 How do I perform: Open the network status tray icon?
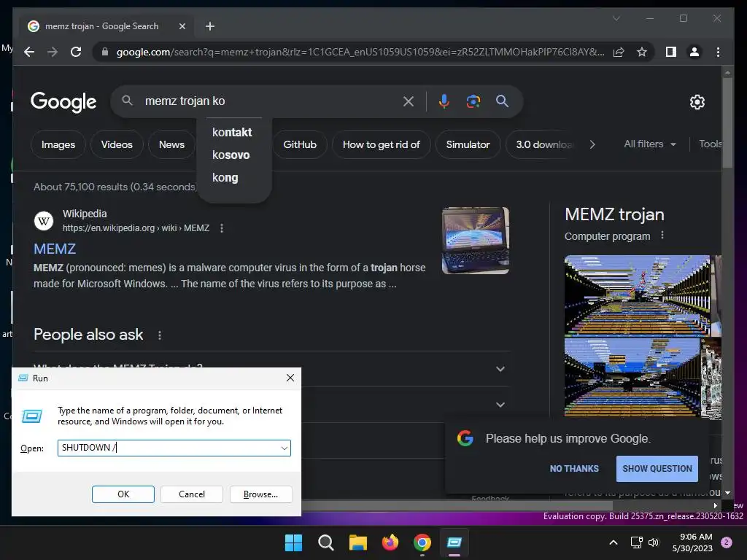[636, 542]
